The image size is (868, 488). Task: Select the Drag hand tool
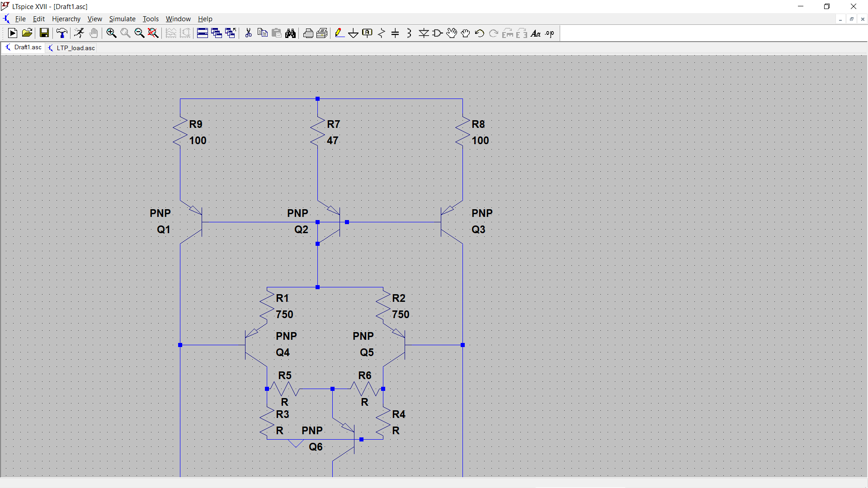466,33
